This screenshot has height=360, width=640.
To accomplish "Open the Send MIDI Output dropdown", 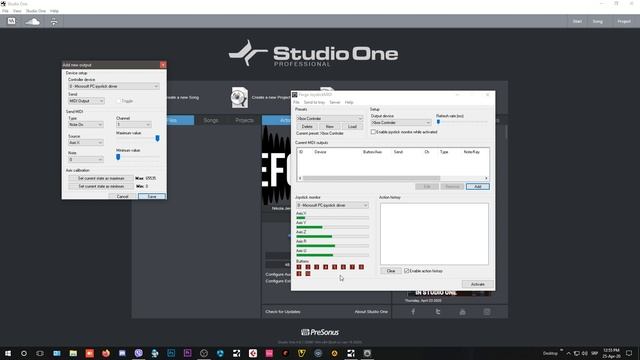I will coord(86,101).
